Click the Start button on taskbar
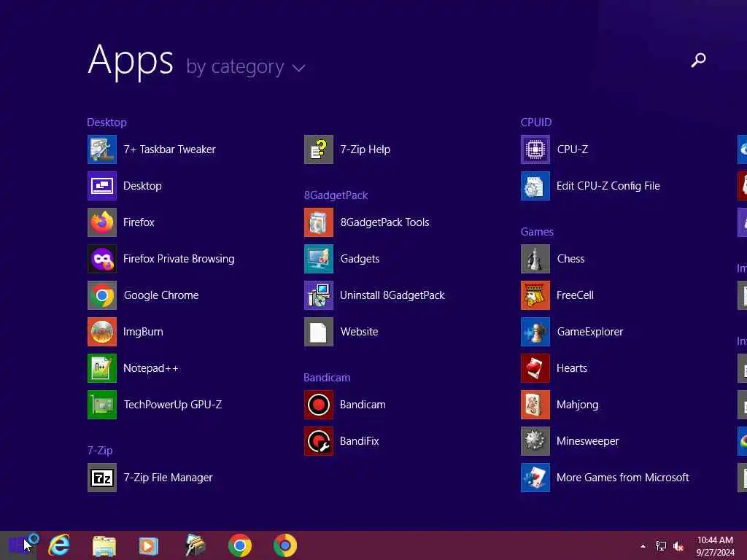747x560 pixels. click(x=18, y=545)
